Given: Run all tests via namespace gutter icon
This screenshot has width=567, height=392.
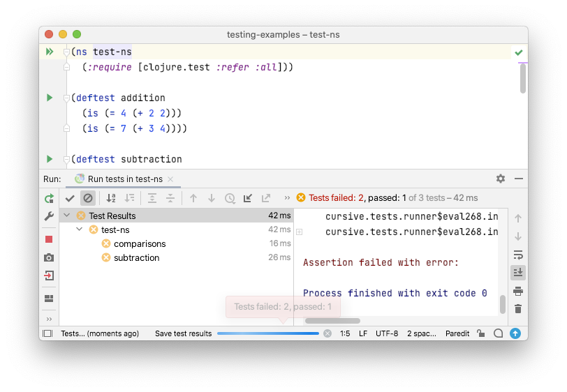Looking at the screenshot, I should coord(50,52).
